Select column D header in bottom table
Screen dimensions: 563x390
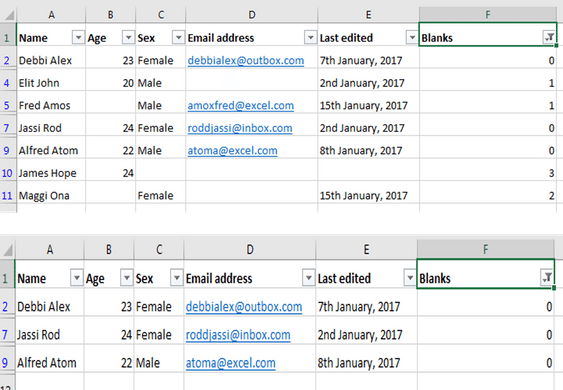tap(250, 249)
